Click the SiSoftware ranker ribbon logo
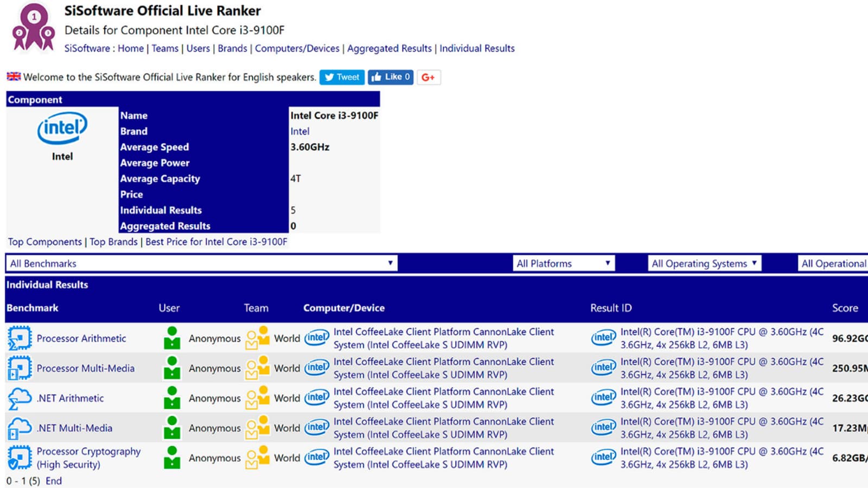868x488 pixels. [34, 28]
